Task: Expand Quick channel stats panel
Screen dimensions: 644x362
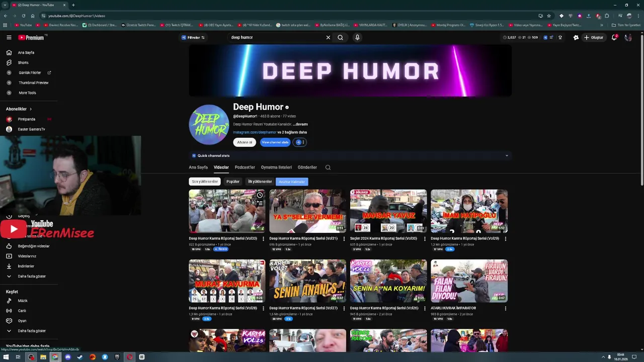Action: (507, 156)
